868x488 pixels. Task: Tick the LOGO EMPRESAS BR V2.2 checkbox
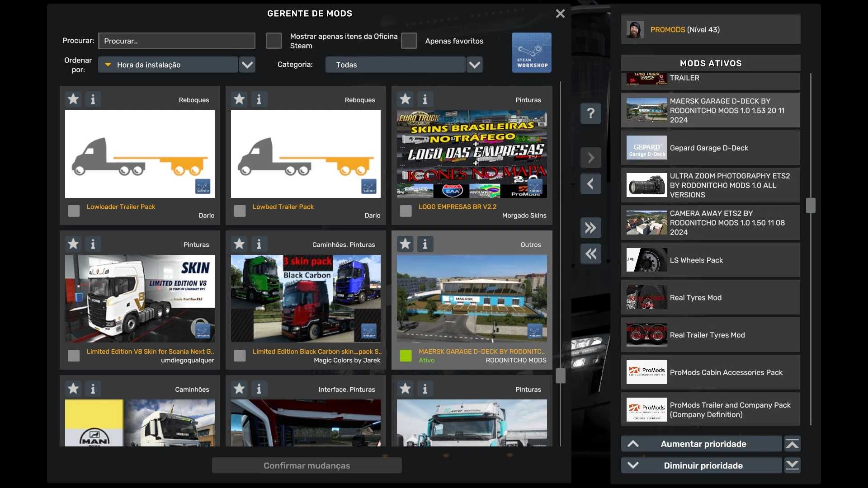[406, 211]
